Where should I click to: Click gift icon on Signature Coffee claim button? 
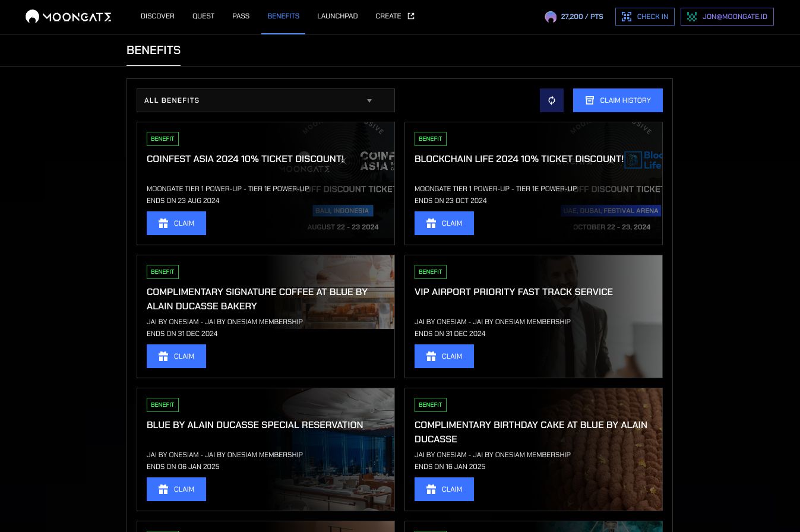coord(163,356)
